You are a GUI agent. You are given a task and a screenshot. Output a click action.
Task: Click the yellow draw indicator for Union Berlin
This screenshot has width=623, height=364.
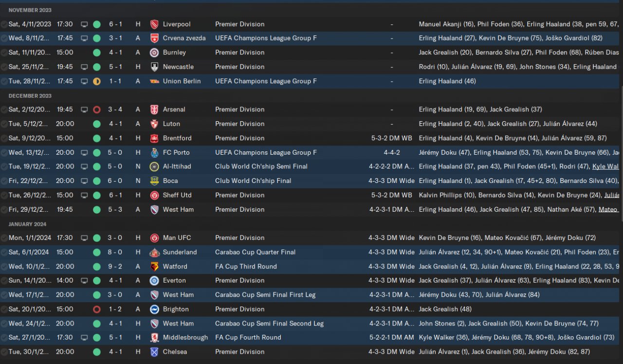(97, 81)
